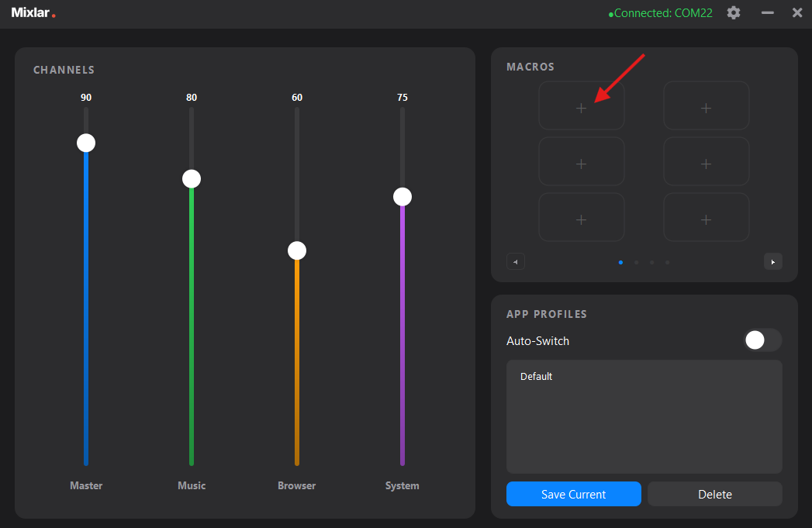The height and width of the screenshot is (528, 812).
Task: Click the Music channel slider handle
Action: click(x=191, y=178)
